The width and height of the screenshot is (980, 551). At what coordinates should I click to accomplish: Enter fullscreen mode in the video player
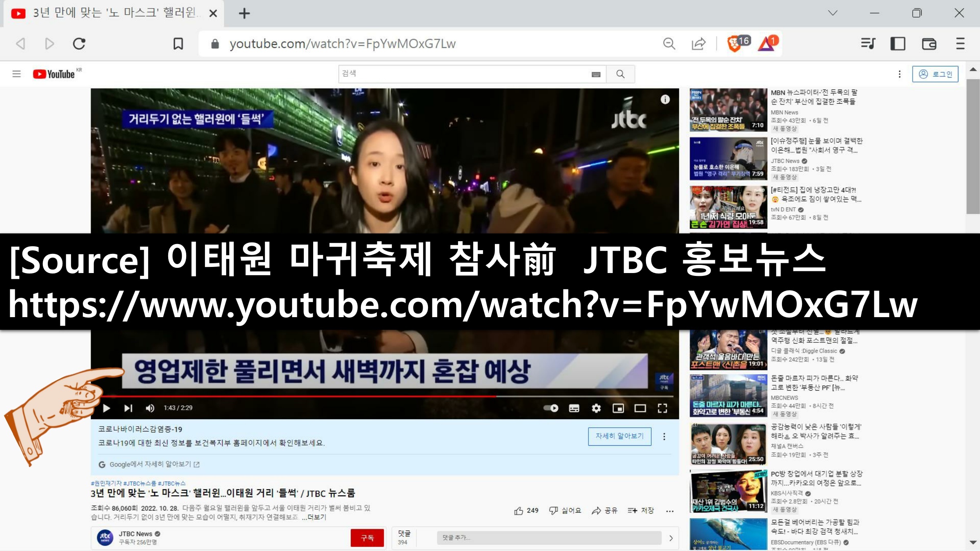pos(662,408)
